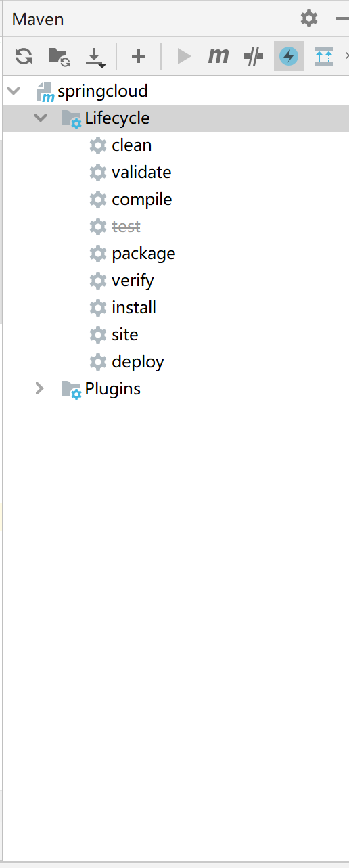Collapse the Lifecycle folder
Screen dimensions: 349x868
click(41, 118)
